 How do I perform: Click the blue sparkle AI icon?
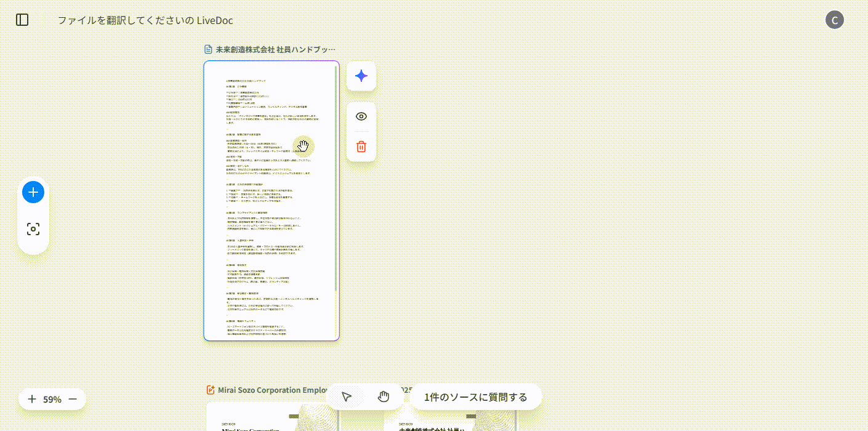tap(361, 76)
